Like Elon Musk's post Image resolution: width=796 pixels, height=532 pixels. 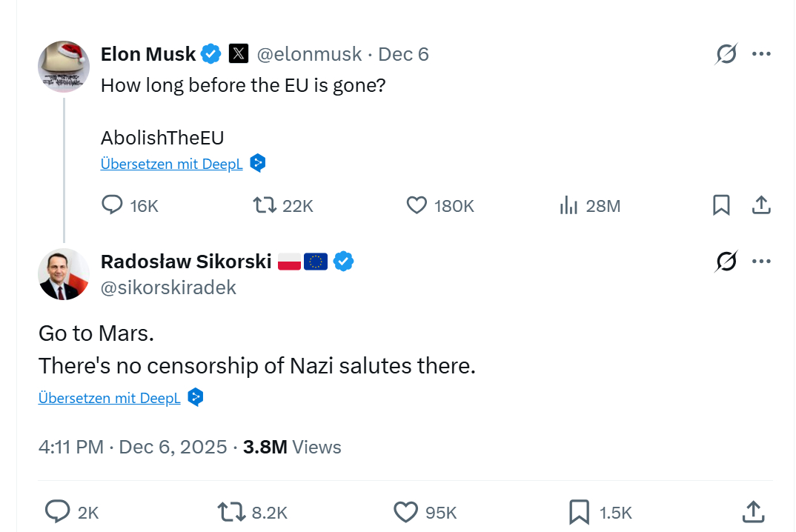pos(417,205)
